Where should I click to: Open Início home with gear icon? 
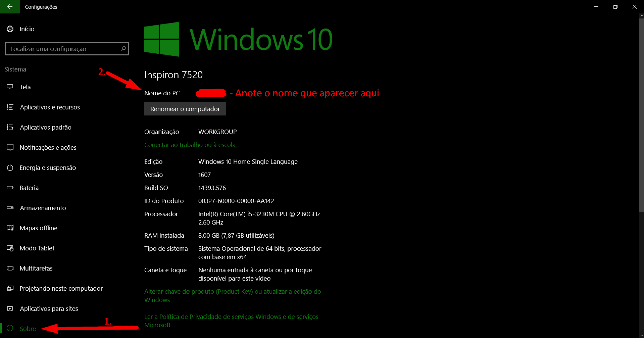tap(20, 29)
